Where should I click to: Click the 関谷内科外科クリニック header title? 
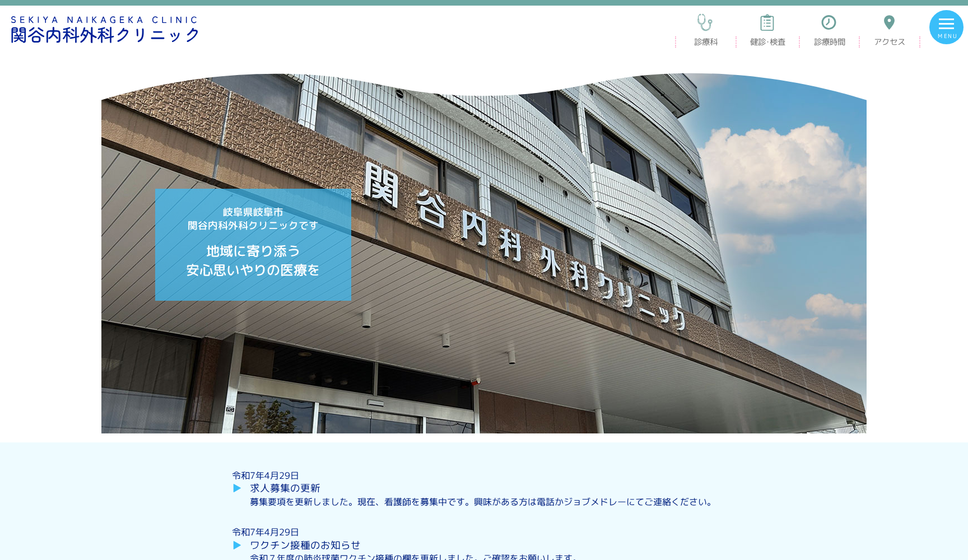[x=104, y=35]
